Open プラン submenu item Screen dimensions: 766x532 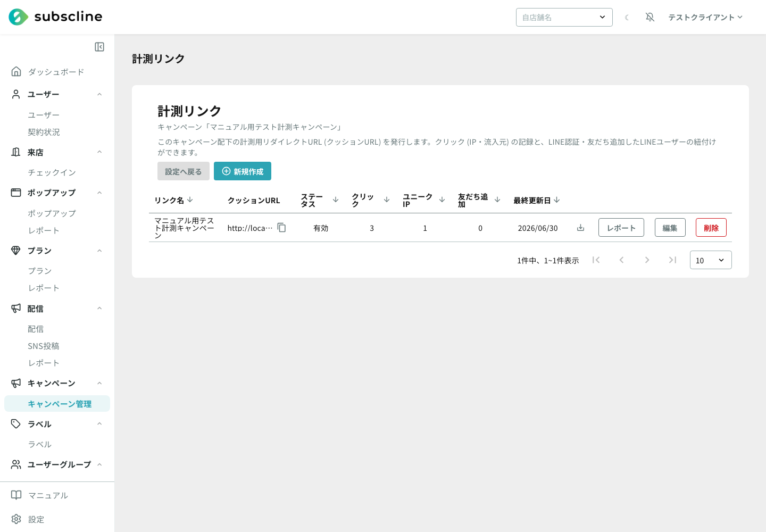pos(40,271)
